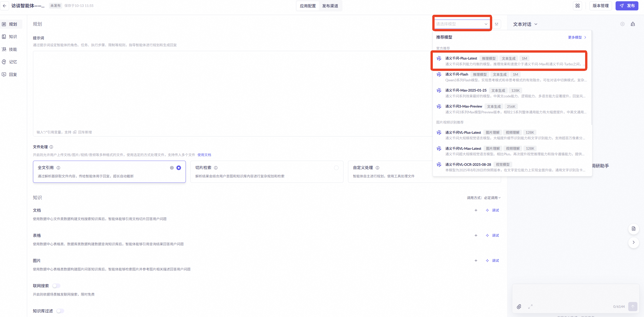Click the attachment paperclip icon

tap(519, 307)
